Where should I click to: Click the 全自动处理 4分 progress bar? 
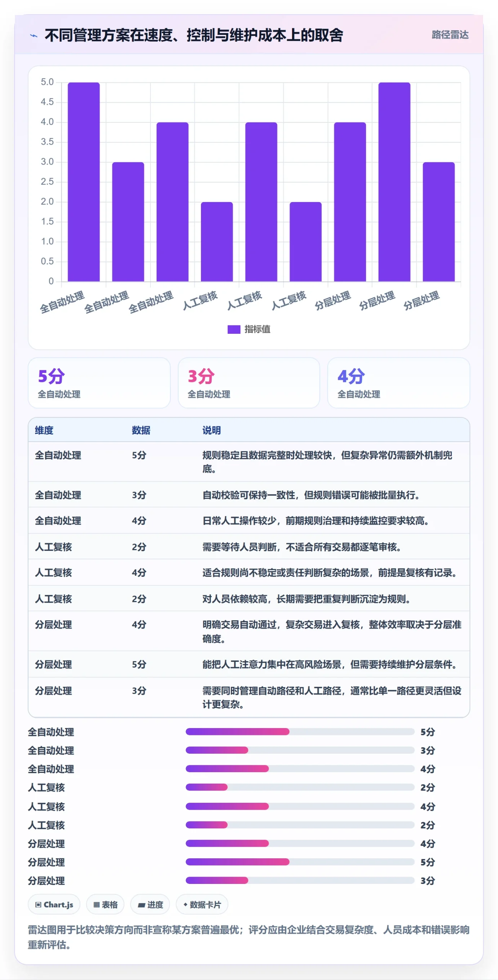pyautogui.click(x=300, y=768)
